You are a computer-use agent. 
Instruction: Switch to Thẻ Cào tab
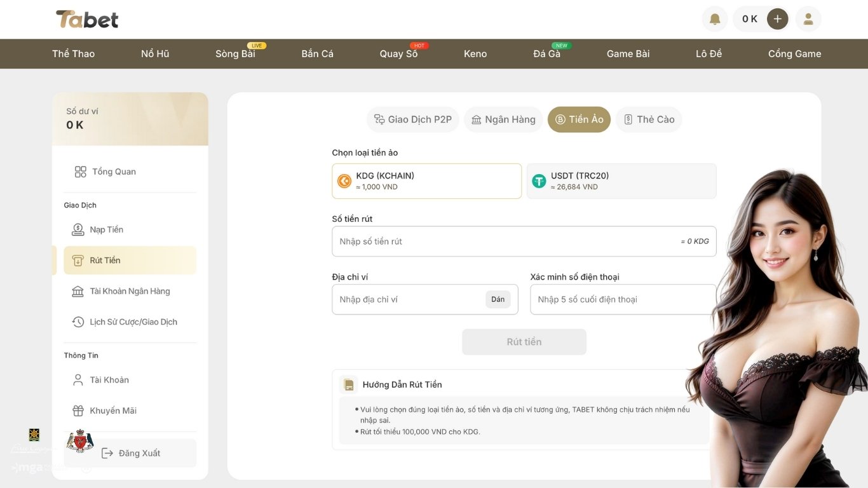pyautogui.click(x=648, y=119)
